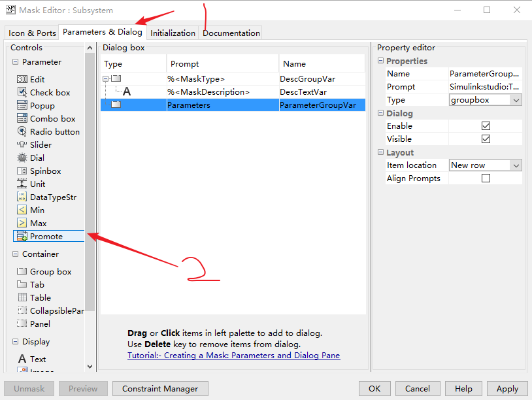Click the group box icon in Parameters row
Viewport: 532px width, 400px height.
(116, 105)
